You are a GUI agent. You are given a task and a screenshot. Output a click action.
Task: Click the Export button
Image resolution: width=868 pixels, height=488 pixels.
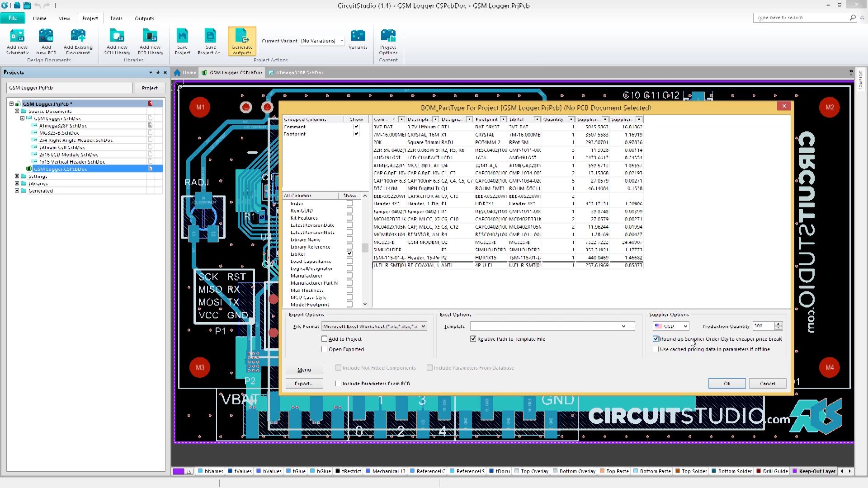click(304, 383)
